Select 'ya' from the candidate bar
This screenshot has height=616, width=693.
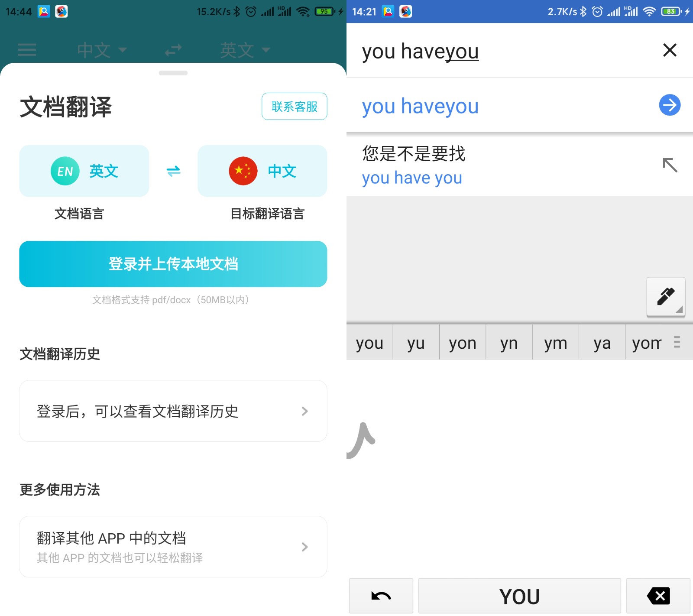click(602, 342)
